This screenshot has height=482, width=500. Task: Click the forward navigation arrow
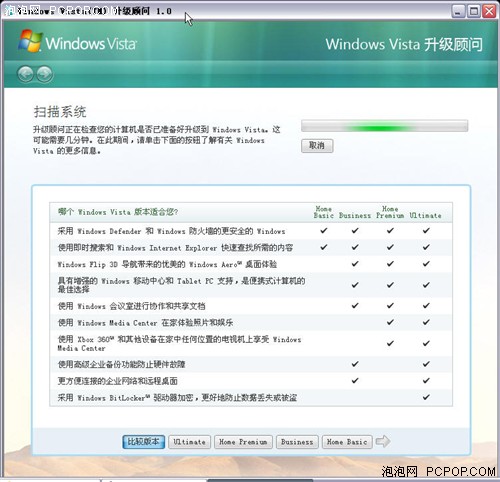(x=44, y=74)
